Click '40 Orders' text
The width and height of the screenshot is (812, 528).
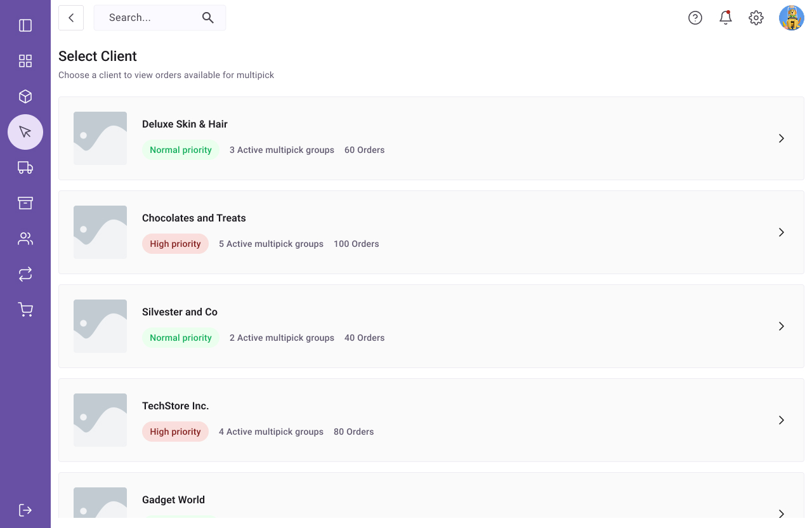(365, 338)
